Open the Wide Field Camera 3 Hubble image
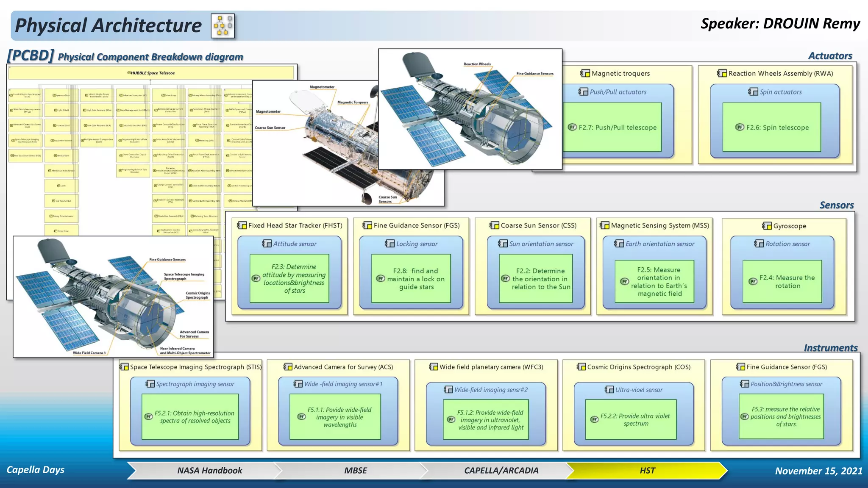 (x=113, y=297)
